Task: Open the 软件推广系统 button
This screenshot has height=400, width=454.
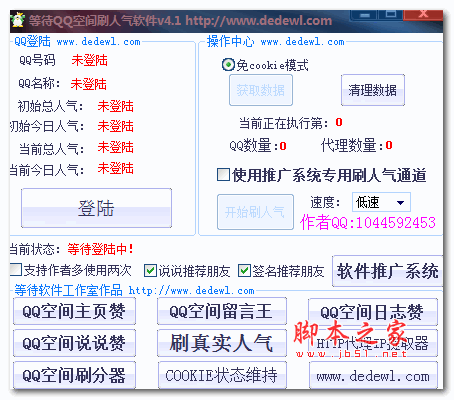Action: 387,271
